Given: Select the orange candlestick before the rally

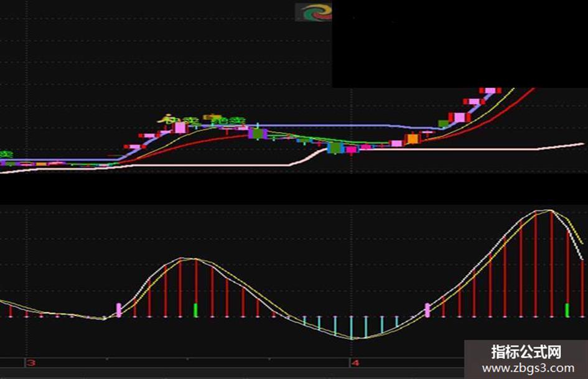Looking at the screenshot, I should point(413,139).
